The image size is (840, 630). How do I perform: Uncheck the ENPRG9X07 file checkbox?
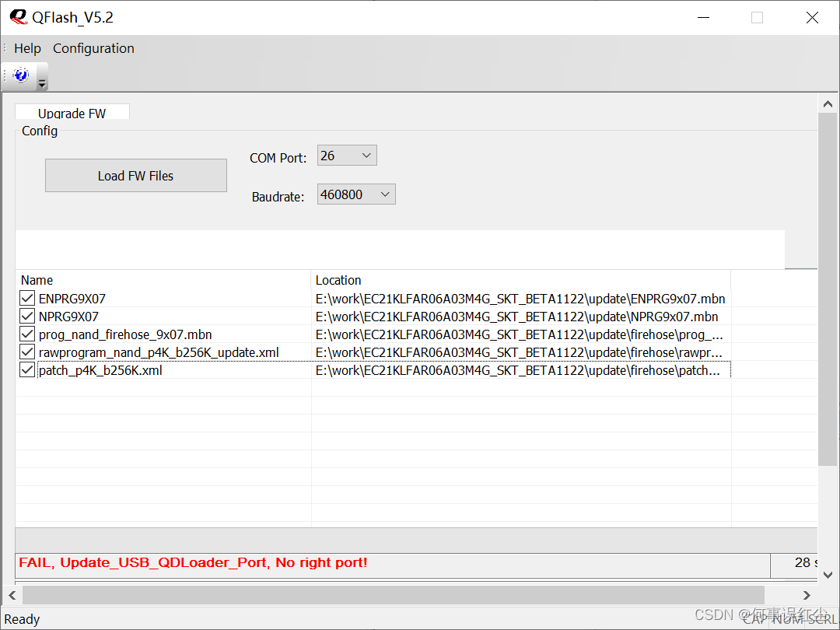(x=27, y=299)
